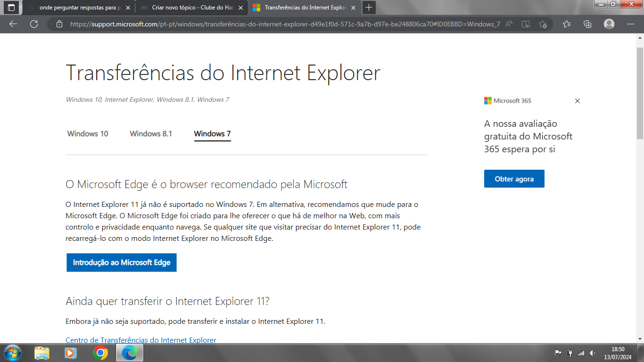Select the Windows 10 tab

pos(88,134)
